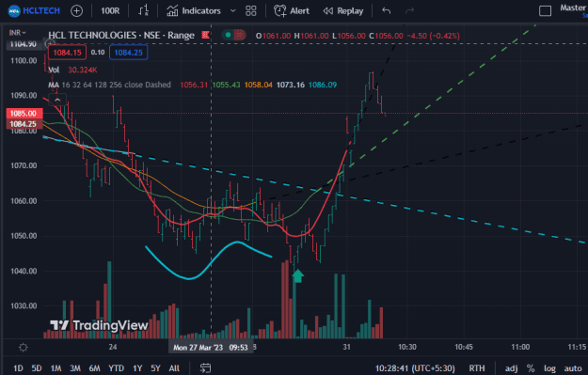Viewport: 588px width, 375px height.
Task: Select the Vol indicator legend
Action: pos(54,70)
